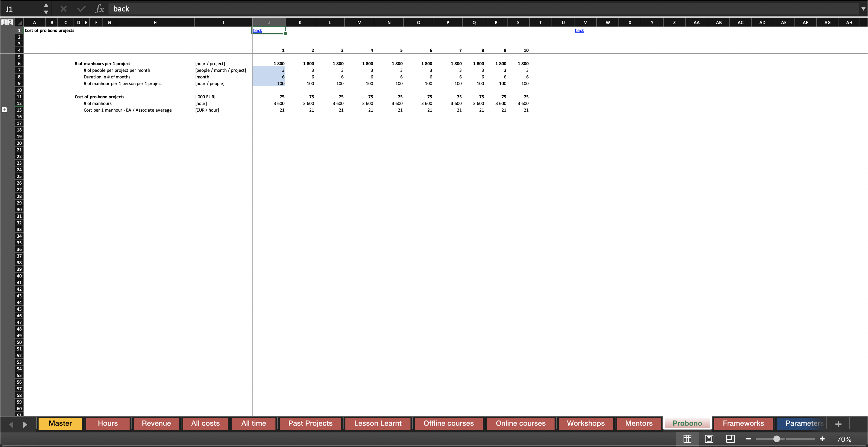Click the "['000 EUR]" unit cell
Viewport: 868px width, 447px height.
click(x=205, y=97)
